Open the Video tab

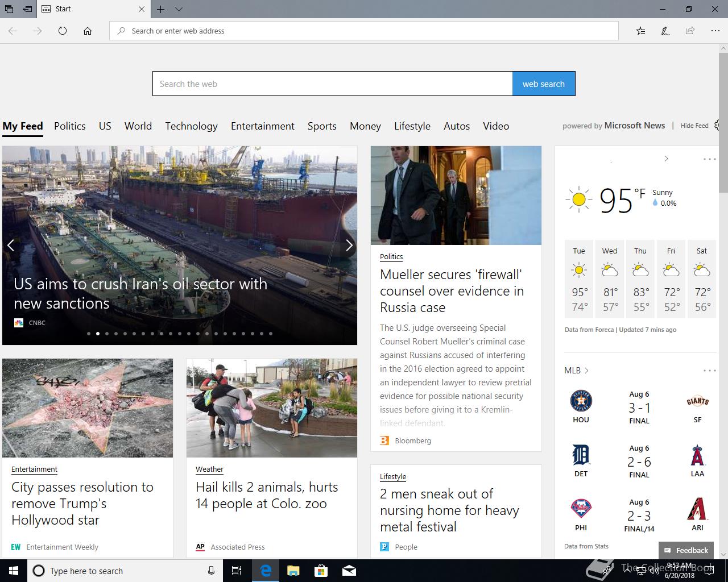click(496, 126)
